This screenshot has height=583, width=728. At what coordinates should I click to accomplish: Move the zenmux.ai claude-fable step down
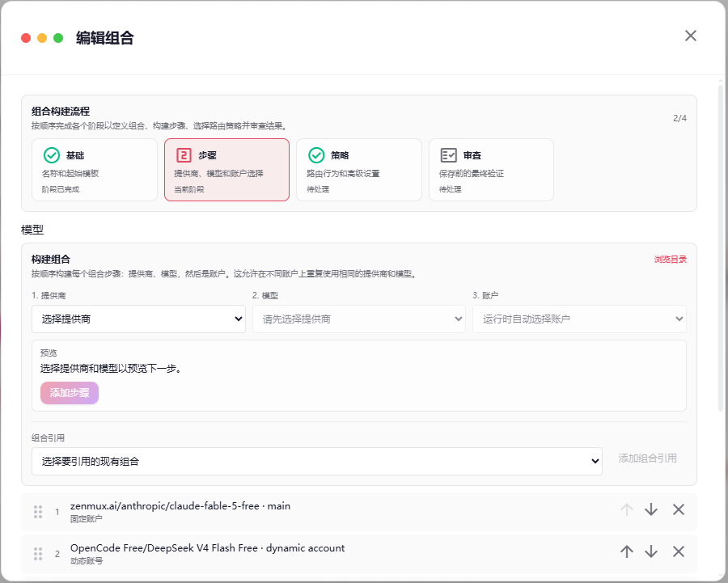pos(651,509)
